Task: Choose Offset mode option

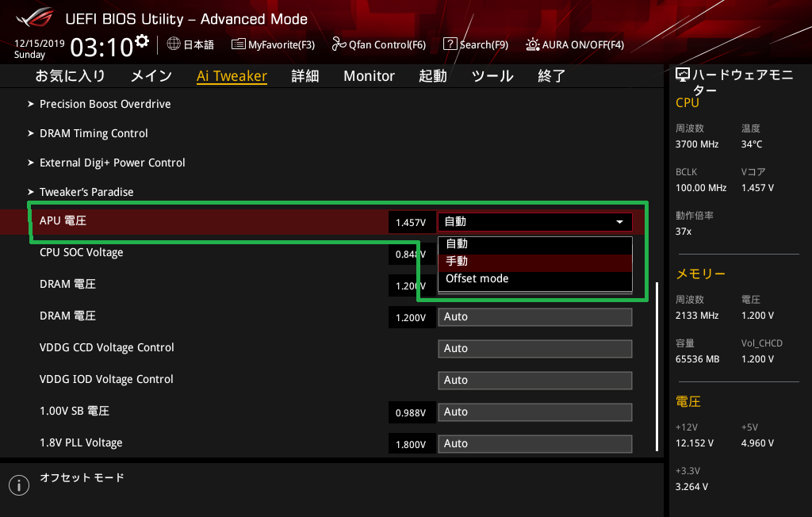Action: (535, 278)
